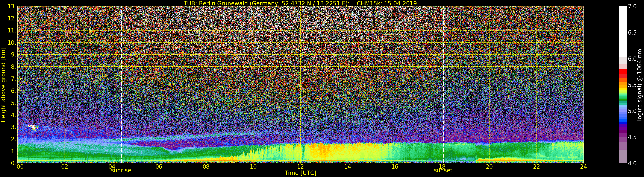Click the "5.5" colorbar tick label

point(632,85)
